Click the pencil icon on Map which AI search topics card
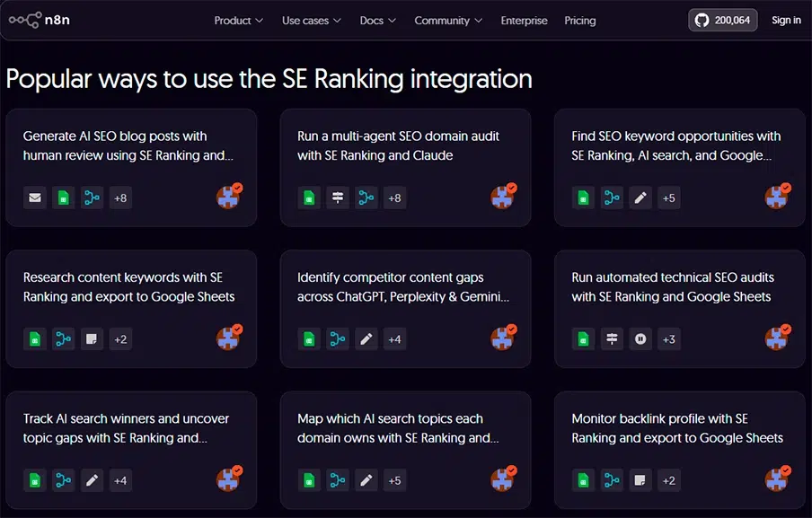 click(x=366, y=480)
